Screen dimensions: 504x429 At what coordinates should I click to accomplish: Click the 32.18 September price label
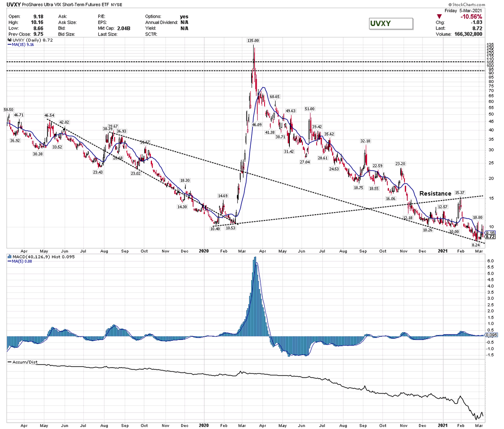[365, 141]
